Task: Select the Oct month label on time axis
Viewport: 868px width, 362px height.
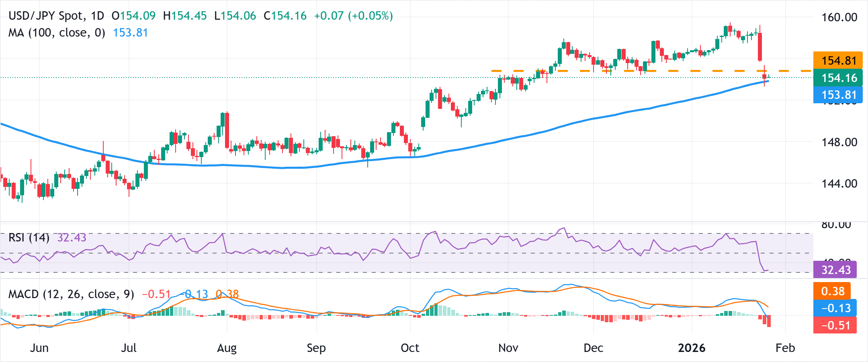Action: point(410,348)
